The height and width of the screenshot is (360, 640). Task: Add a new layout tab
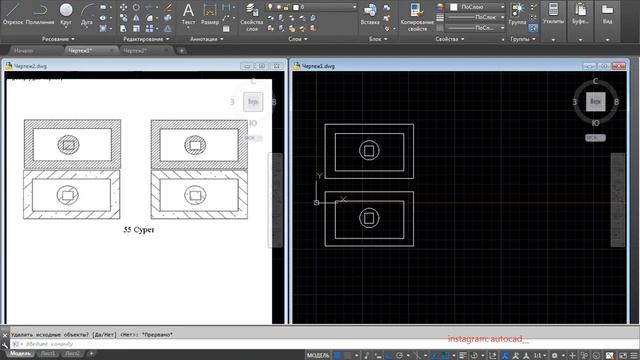pos(91,353)
